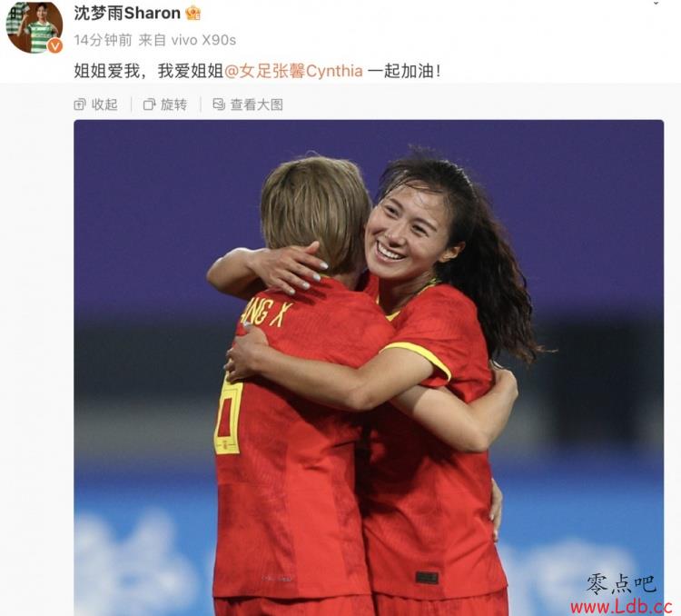Open the @女足张馨Cynthia mention
The width and height of the screenshot is (681, 616).
293,71
